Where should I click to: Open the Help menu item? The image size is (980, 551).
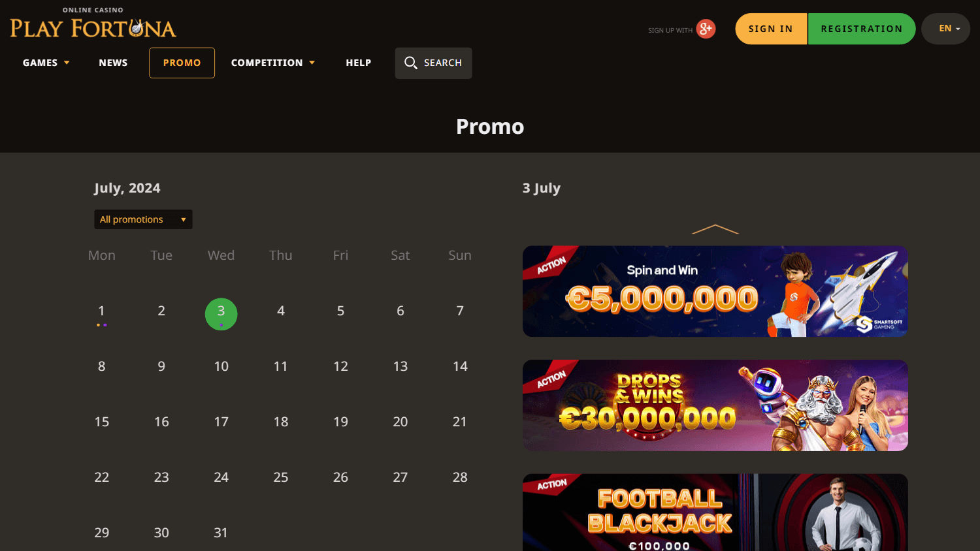[x=358, y=63]
